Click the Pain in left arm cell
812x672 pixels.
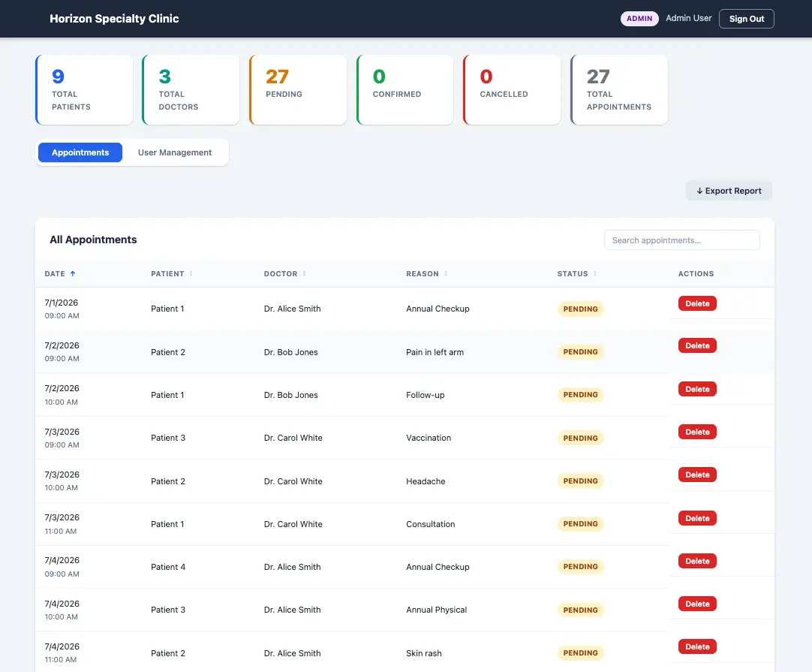[435, 352]
